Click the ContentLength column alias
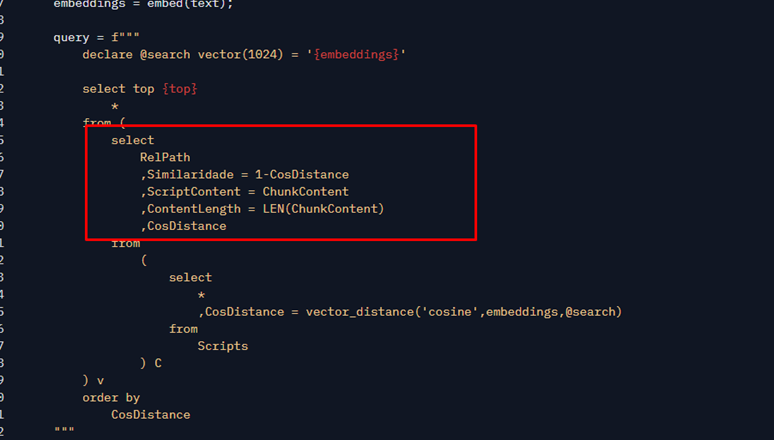The height and width of the screenshot is (440, 774). (x=193, y=209)
